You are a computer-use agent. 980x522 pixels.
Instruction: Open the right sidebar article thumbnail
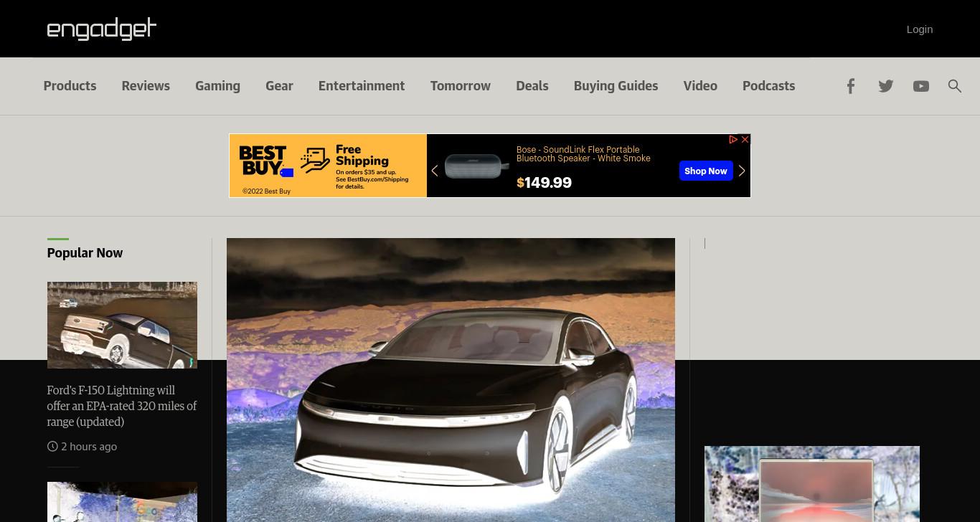(812, 484)
